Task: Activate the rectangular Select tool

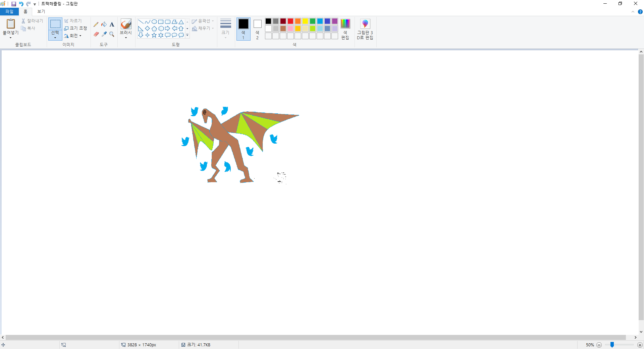Action: point(55,24)
